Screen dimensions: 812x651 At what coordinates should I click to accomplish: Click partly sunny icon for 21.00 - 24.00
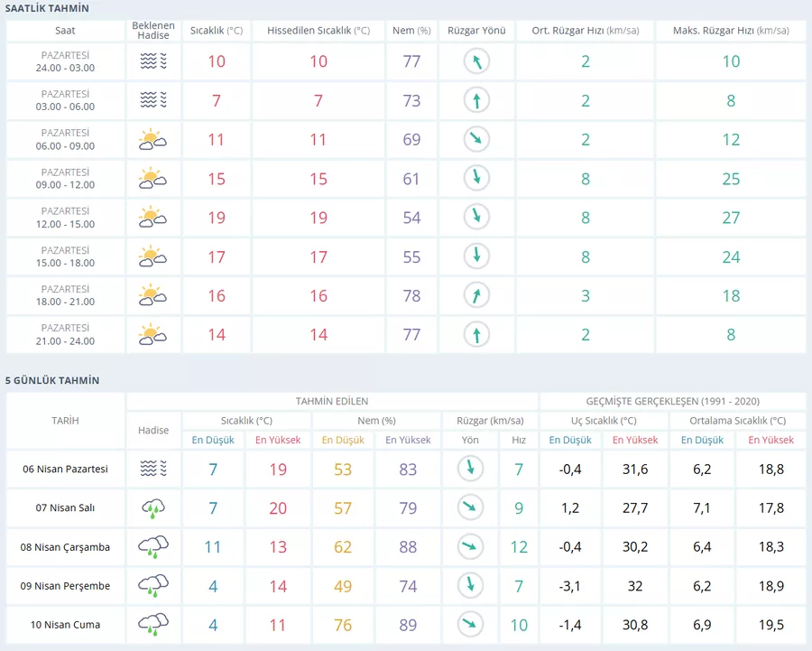[x=153, y=335]
